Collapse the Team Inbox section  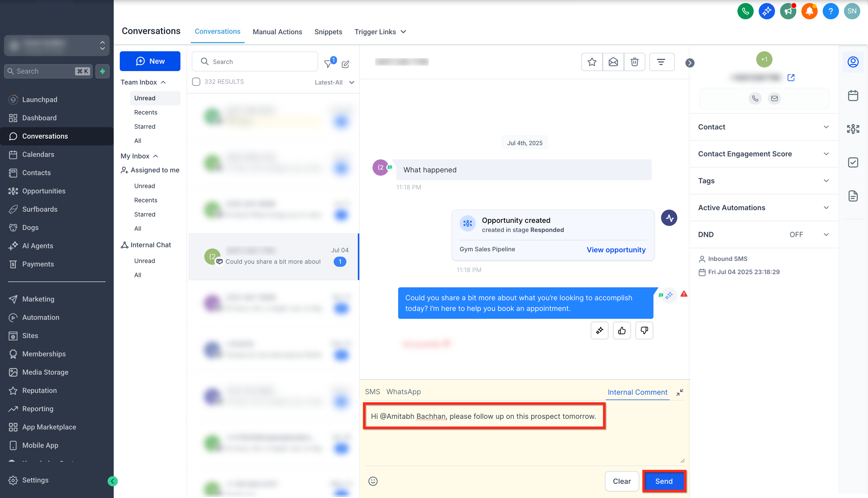pos(163,83)
